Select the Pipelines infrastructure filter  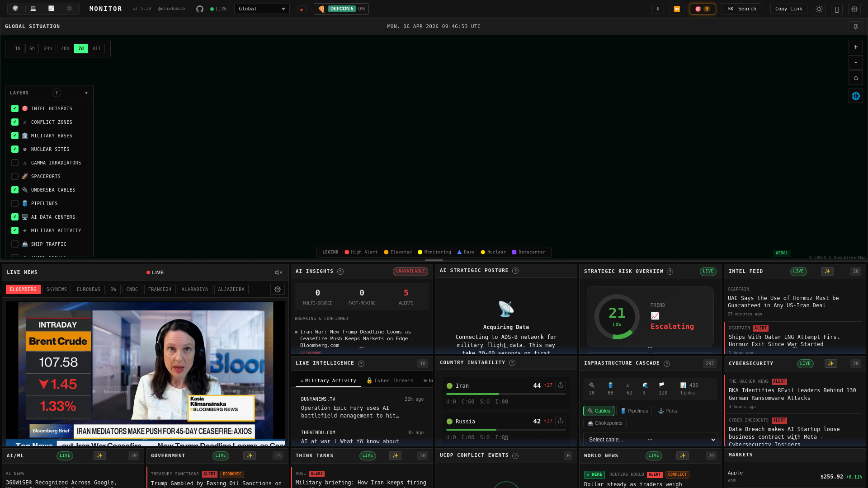coord(634,411)
